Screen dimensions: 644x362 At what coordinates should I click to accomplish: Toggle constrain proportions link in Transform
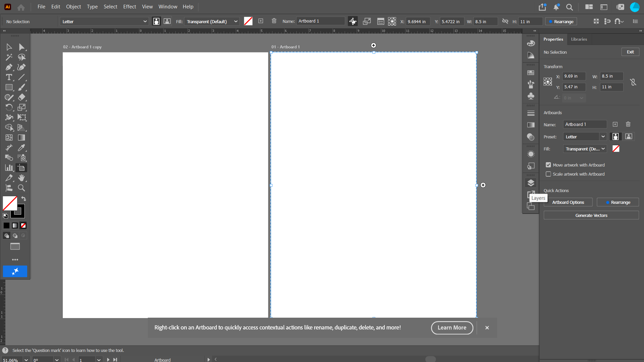tap(633, 82)
